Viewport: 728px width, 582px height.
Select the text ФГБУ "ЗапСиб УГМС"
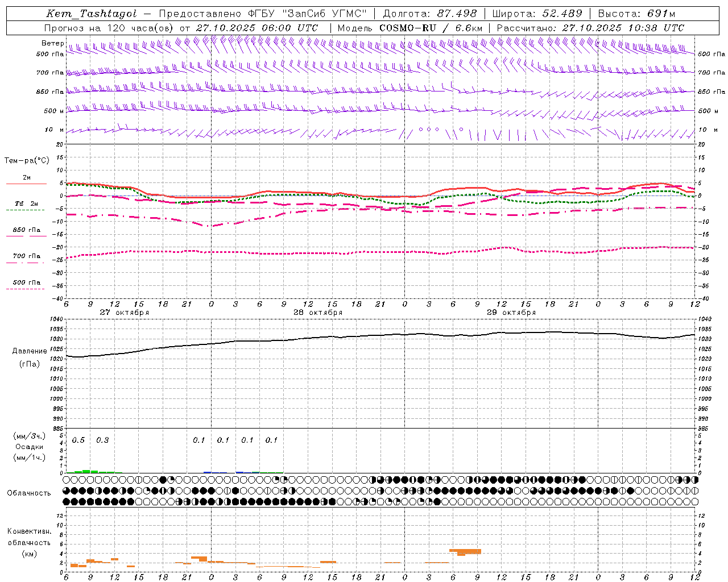(308, 14)
